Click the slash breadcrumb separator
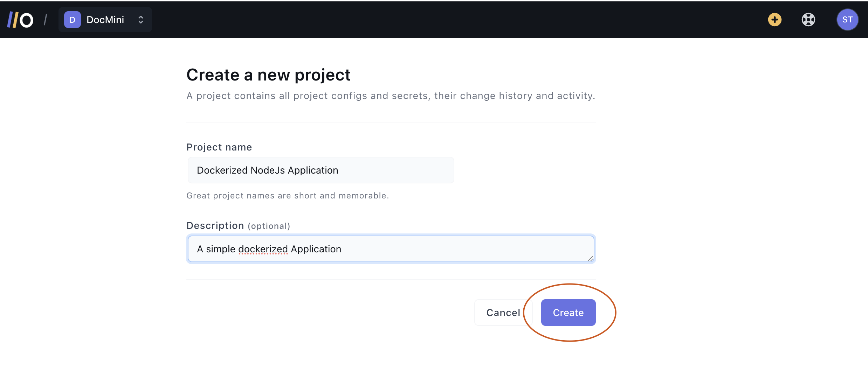Viewport: 868px width, 378px height. click(45, 20)
